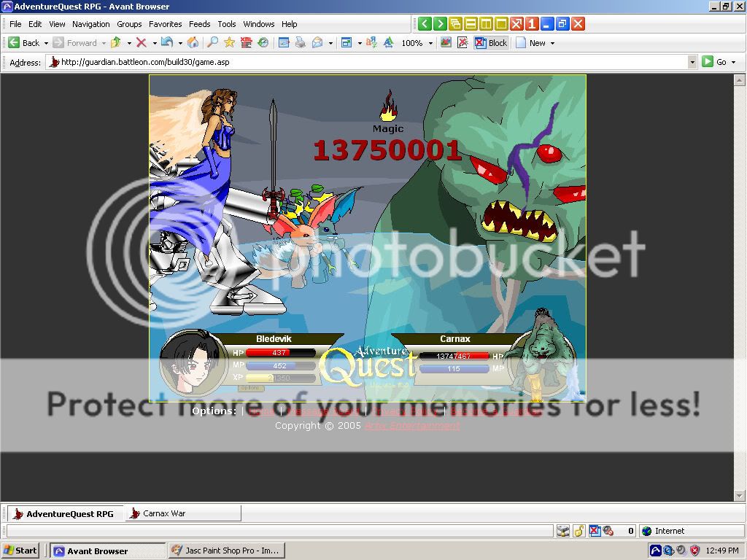Toggle the Flash blocking icon beside Block
The width and height of the screenshot is (747, 560).
tap(462, 43)
